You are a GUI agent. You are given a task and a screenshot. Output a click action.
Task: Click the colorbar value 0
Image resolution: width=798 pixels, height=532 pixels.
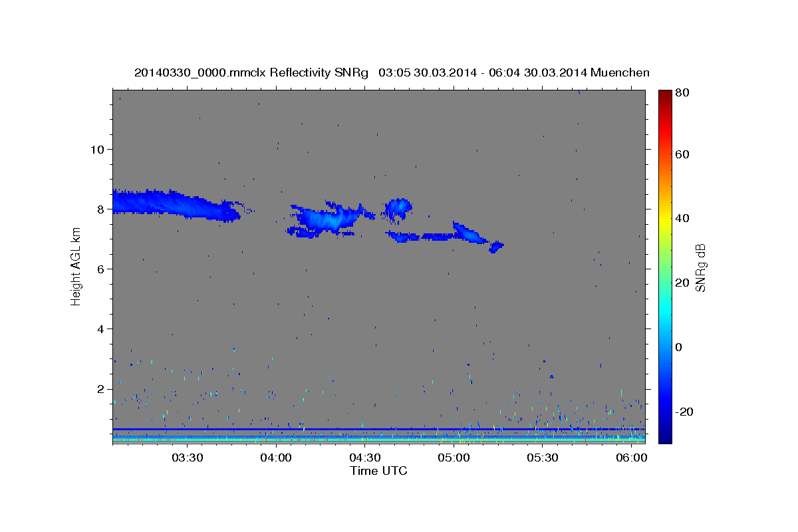[x=679, y=347]
